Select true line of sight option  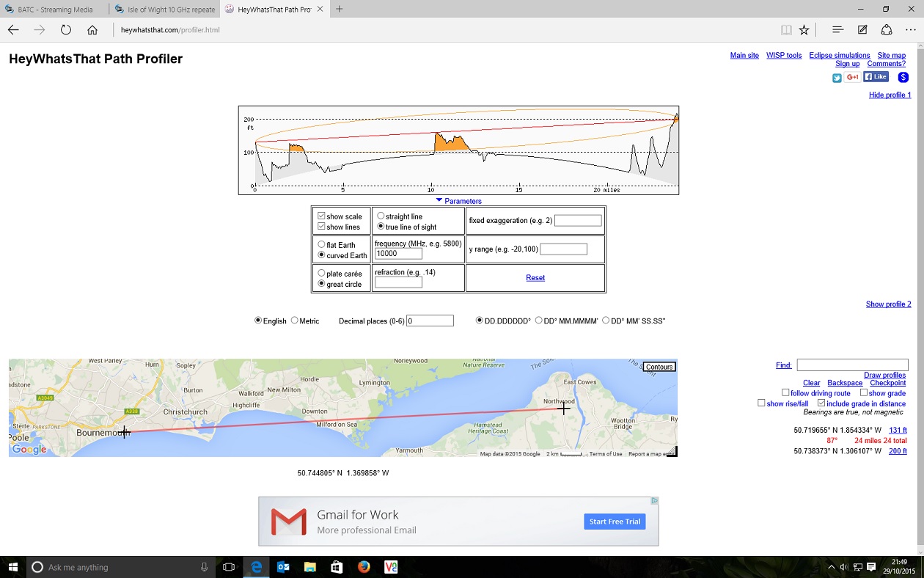coord(381,227)
